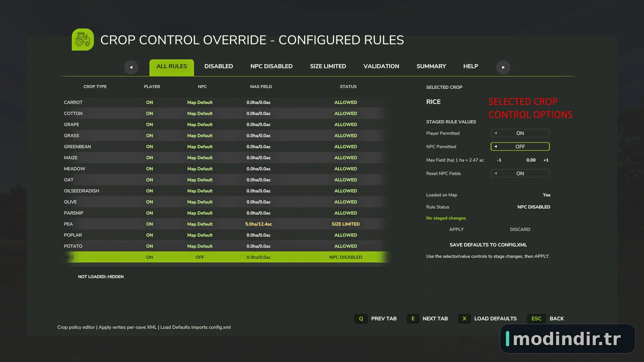The image size is (644, 362).
Task: Click the SIZE LIMITED status for PEA
Action: point(345,224)
